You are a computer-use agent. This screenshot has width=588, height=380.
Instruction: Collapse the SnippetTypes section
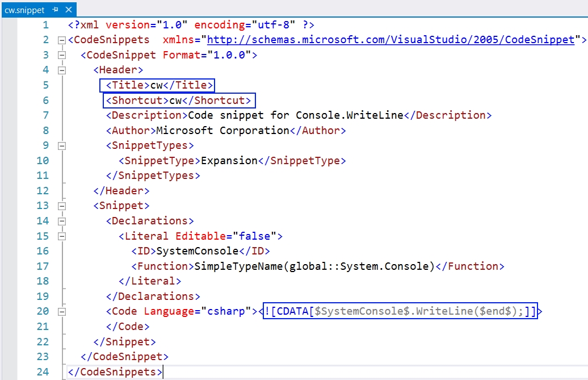pyautogui.click(x=61, y=145)
